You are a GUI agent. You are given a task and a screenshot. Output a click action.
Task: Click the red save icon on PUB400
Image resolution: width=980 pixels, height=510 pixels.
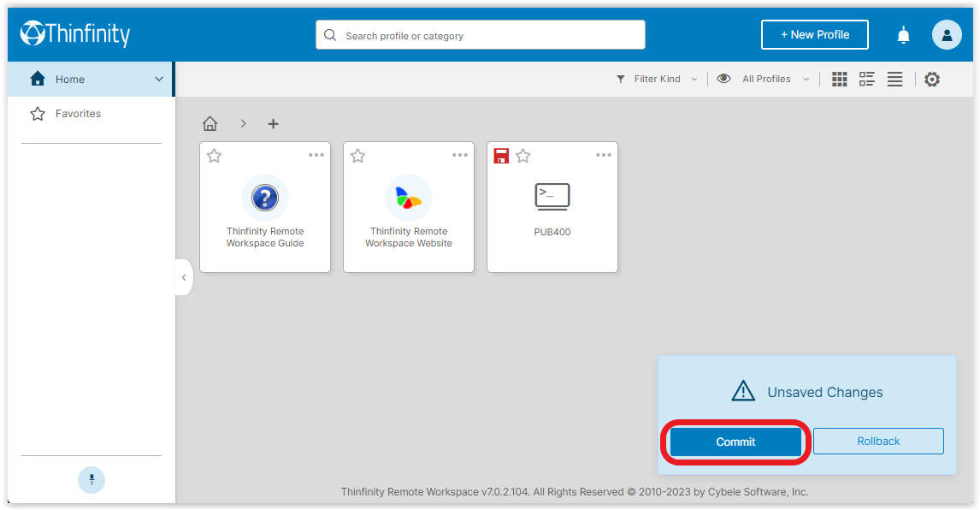[x=501, y=156]
